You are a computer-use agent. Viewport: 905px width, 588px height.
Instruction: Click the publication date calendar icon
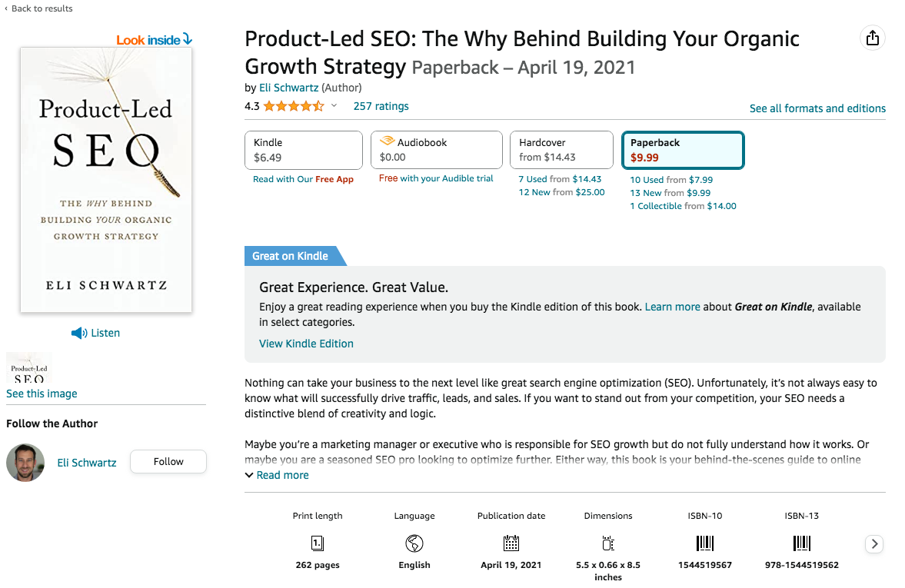[x=511, y=543]
